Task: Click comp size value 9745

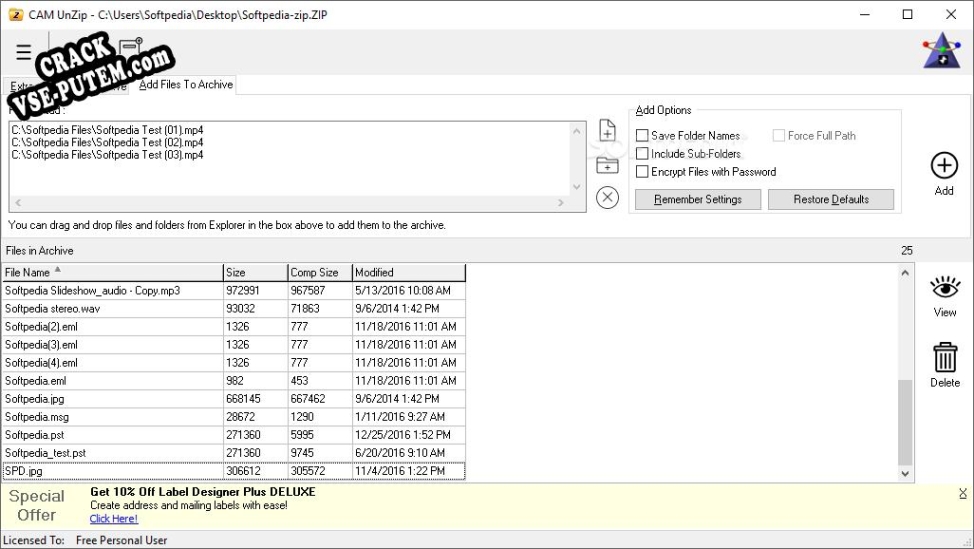Action: coord(302,452)
